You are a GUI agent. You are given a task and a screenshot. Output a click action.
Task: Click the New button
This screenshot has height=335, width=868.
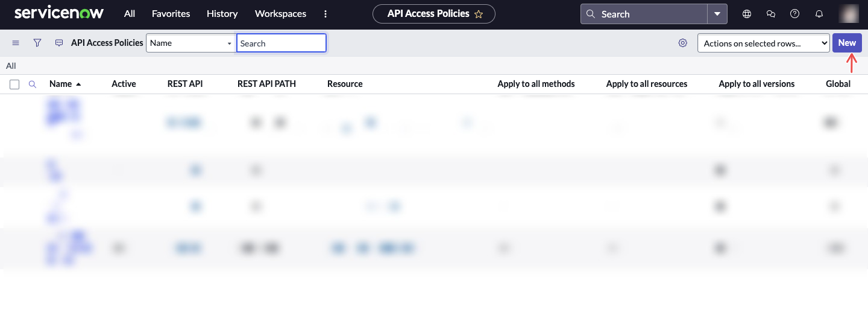pyautogui.click(x=846, y=43)
